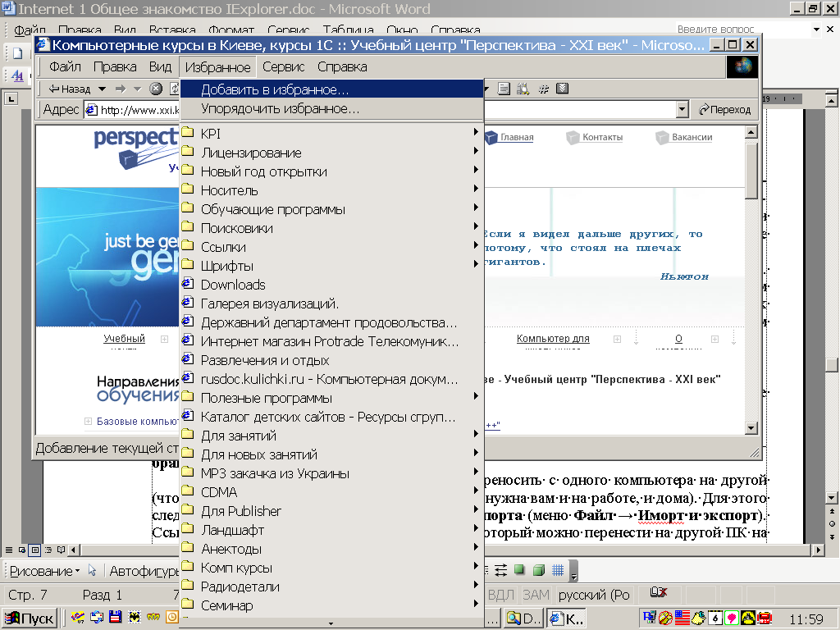840x630 pixels.
Task: Open the Сервис menu in Internet Explorer
Action: 283,67
